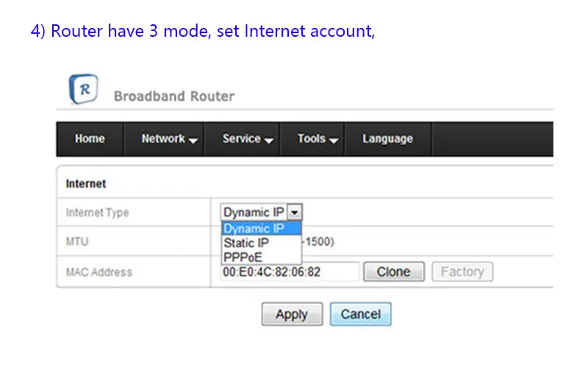Click the Internet section heading
This screenshot has height=368, width=588.
pos(86,183)
